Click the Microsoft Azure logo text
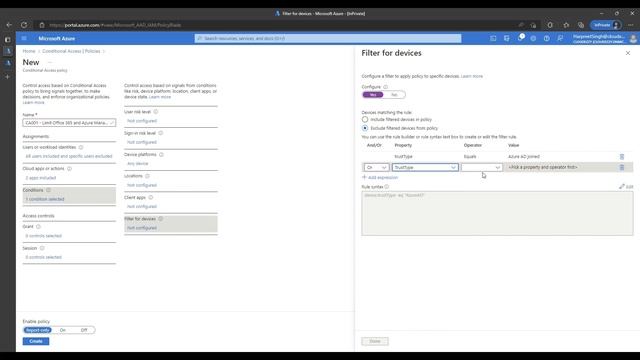Viewport: 640px width, 360px height. coord(57,38)
